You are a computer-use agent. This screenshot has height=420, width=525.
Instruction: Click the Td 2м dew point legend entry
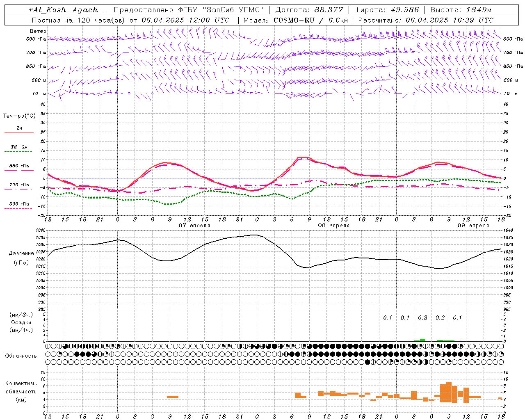[x=19, y=147]
